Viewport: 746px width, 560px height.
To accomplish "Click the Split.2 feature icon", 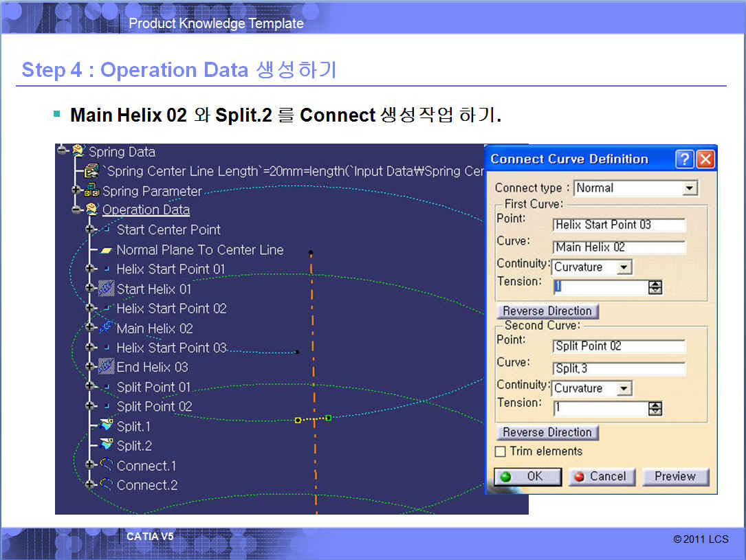I will (x=106, y=445).
